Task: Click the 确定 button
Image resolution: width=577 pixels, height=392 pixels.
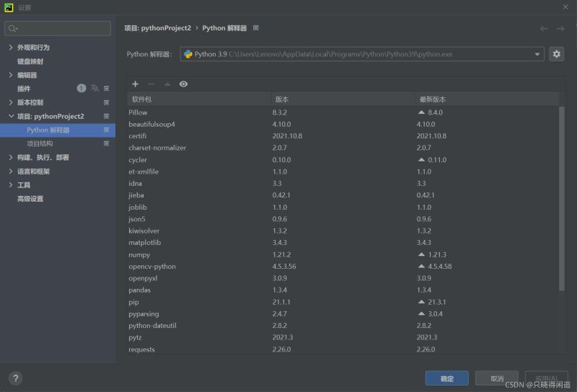Action: coord(446,378)
